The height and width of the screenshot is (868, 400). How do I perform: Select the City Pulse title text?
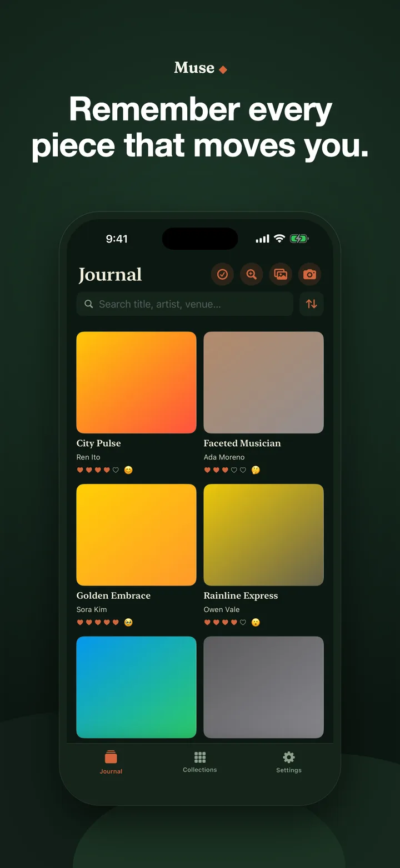click(x=98, y=443)
